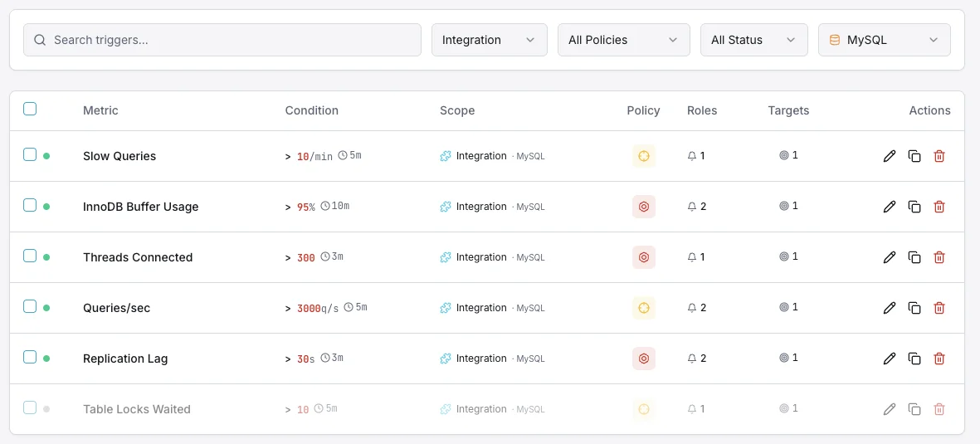Click the '> 95%' condition value
The height and width of the screenshot is (444, 980).
pyautogui.click(x=300, y=207)
